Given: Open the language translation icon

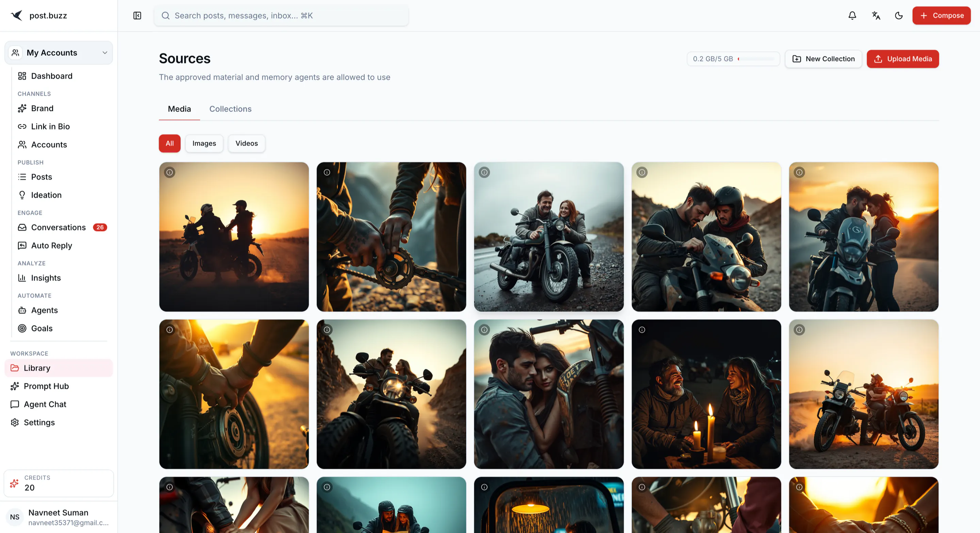Looking at the screenshot, I should click(876, 16).
